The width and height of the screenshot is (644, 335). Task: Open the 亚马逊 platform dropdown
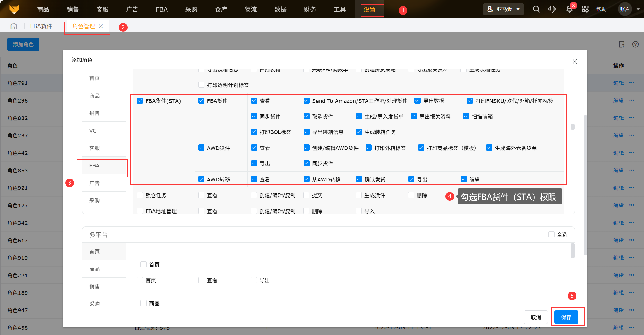pyautogui.click(x=503, y=9)
